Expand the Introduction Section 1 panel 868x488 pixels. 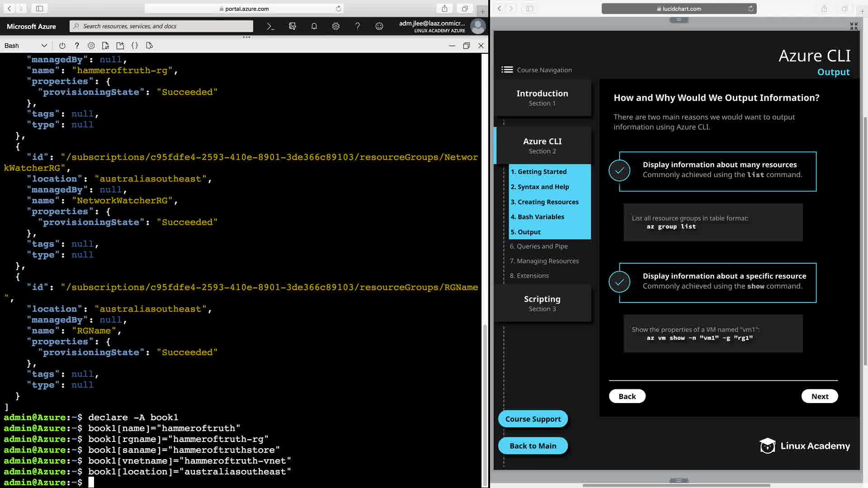point(542,98)
